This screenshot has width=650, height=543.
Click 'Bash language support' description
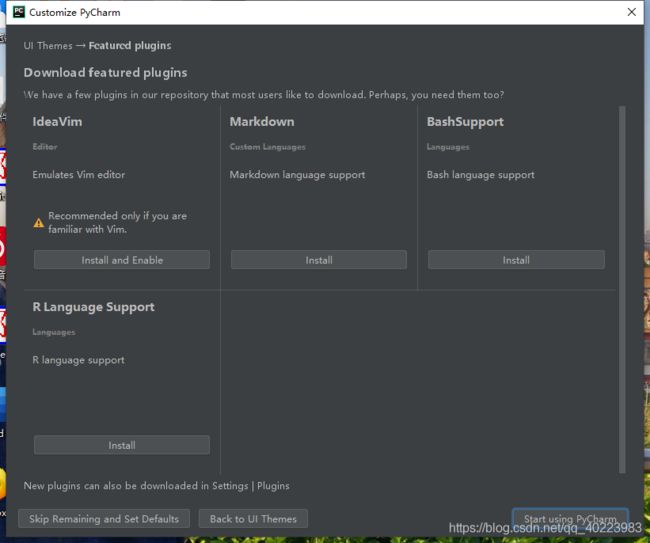[x=480, y=175]
